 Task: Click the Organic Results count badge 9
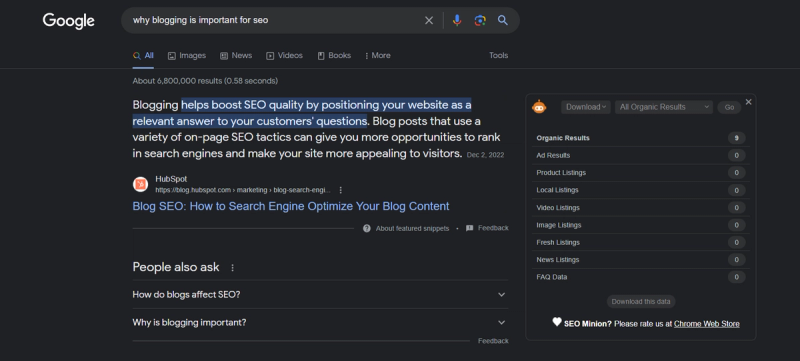pyautogui.click(x=736, y=138)
